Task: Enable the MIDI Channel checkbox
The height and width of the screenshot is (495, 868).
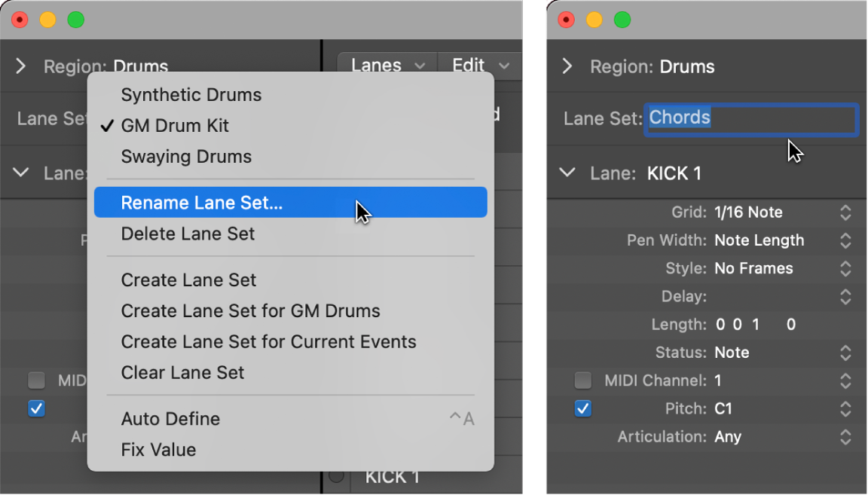Action: pyautogui.click(x=582, y=380)
